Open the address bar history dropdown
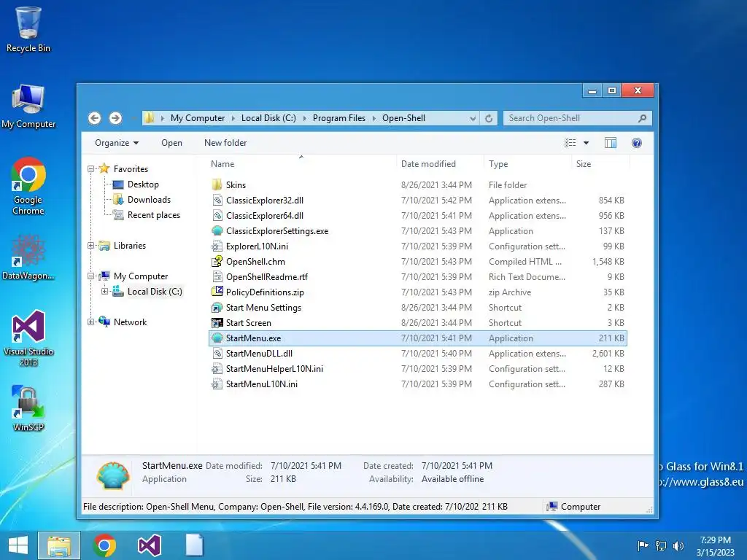747x560 pixels. click(x=473, y=118)
